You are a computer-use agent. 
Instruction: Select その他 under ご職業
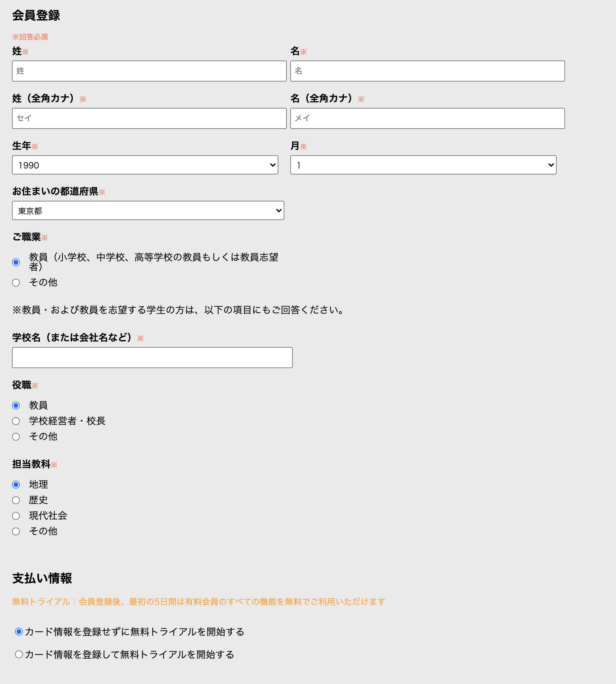click(x=16, y=282)
